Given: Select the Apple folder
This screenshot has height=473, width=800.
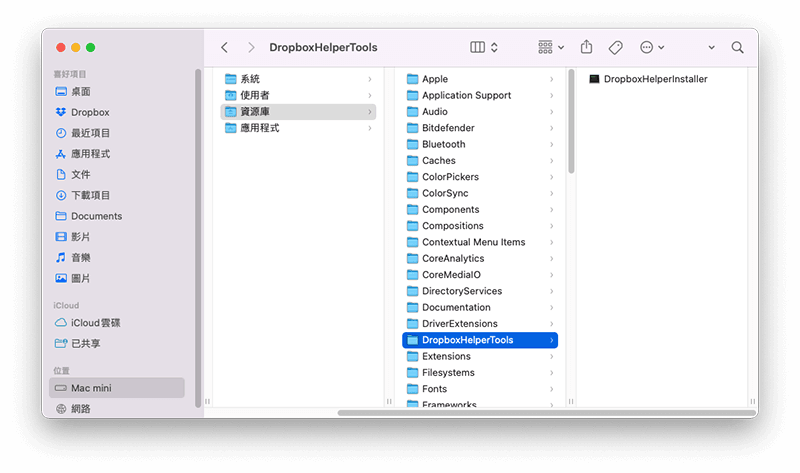Looking at the screenshot, I should (x=480, y=79).
